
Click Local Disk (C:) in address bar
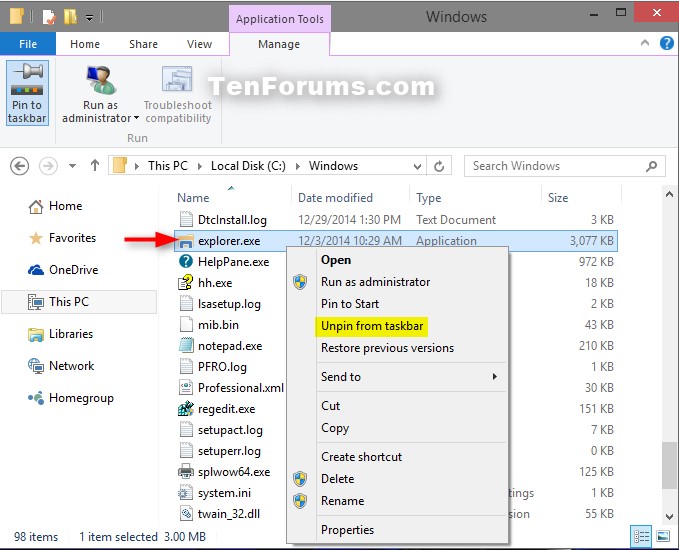[248, 166]
